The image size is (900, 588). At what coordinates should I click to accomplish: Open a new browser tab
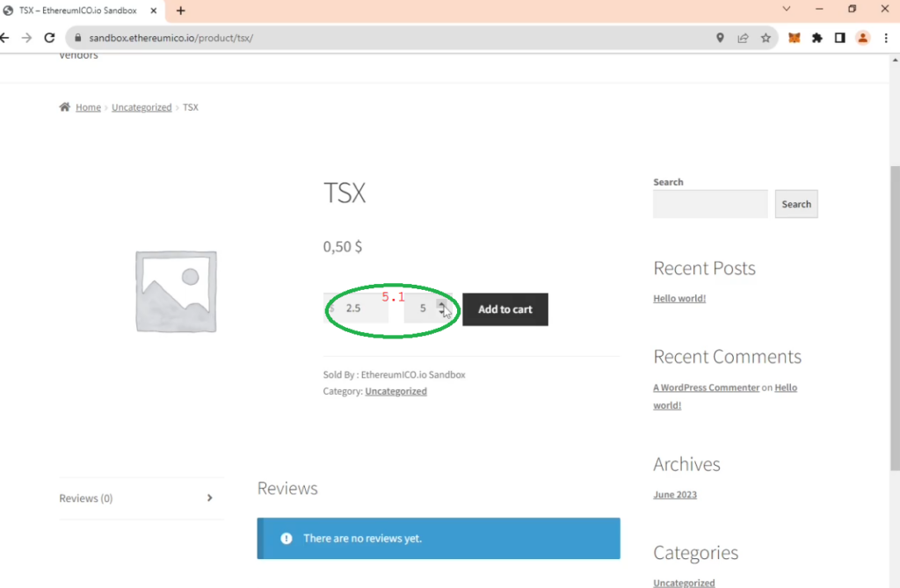[181, 11]
